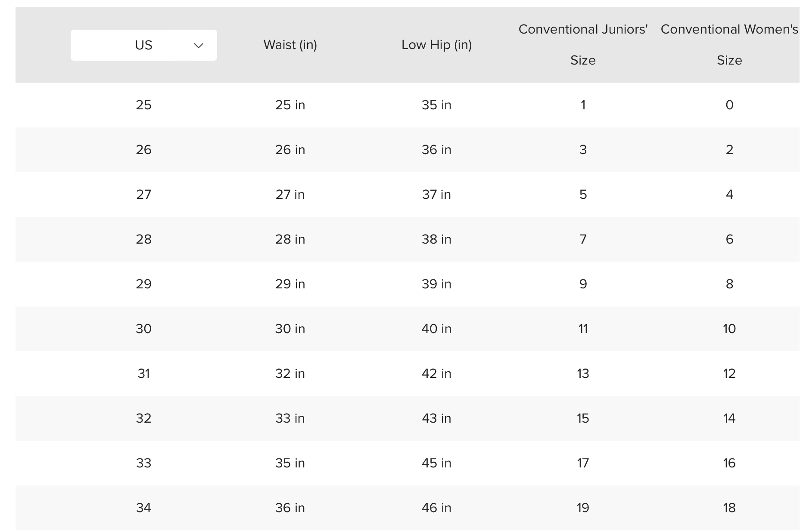This screenshot has width=803, height=532.
Task: Open the US size region dropdown
Action: tap(143, 45)
